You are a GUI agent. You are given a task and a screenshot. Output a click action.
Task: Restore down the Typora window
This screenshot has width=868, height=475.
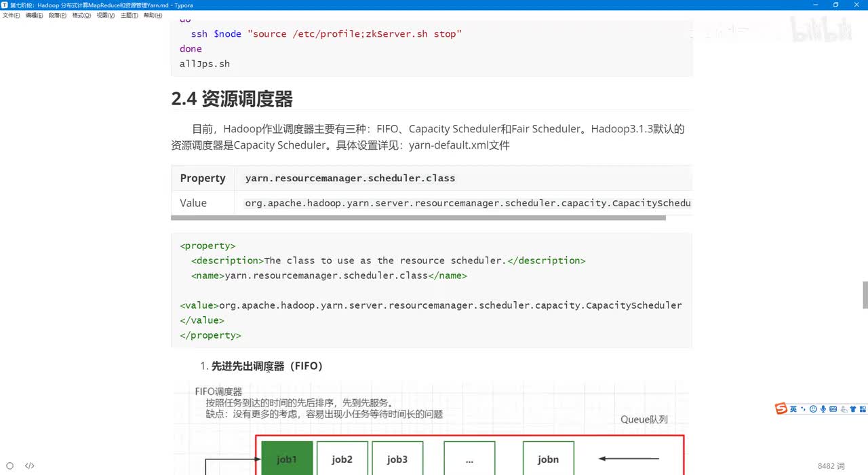pos(836,5)
